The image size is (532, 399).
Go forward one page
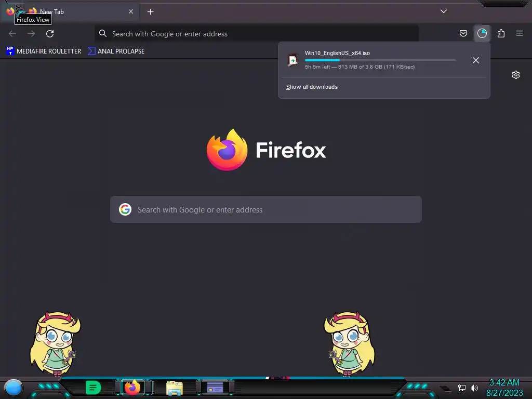point(31,34)
